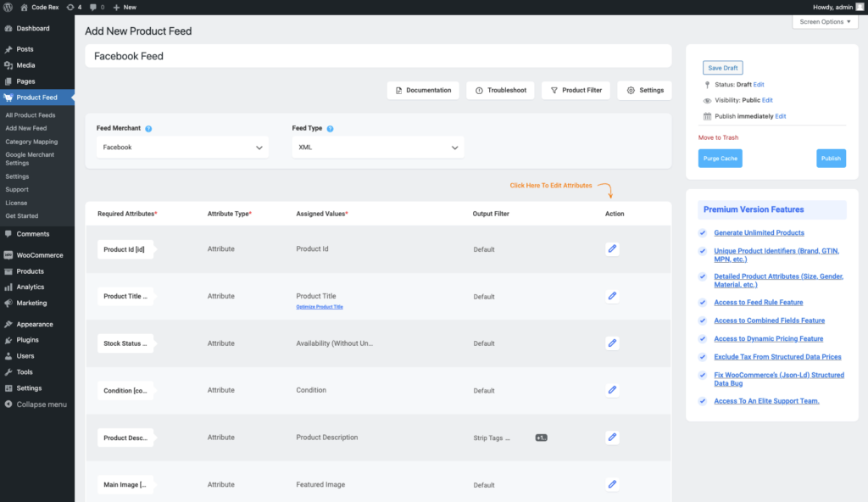
Task: Click the WordPress logo icon
Action: [x=8, y=7]
